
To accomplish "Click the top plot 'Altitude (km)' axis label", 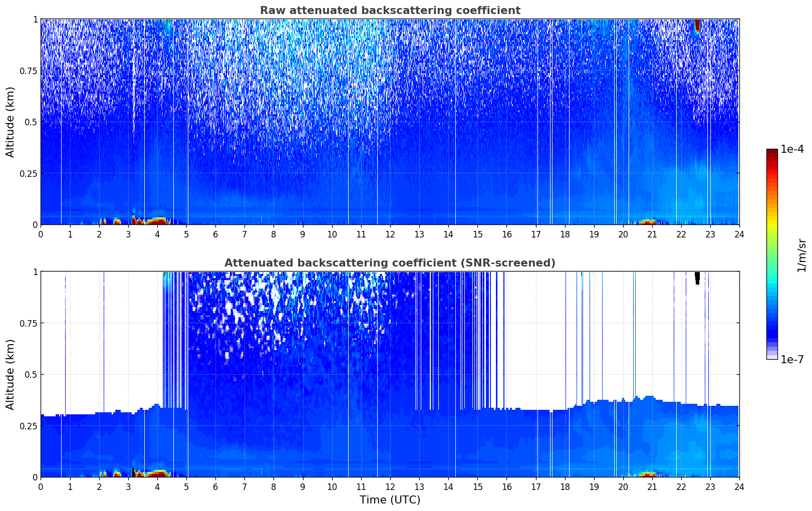I will [11, 122].
